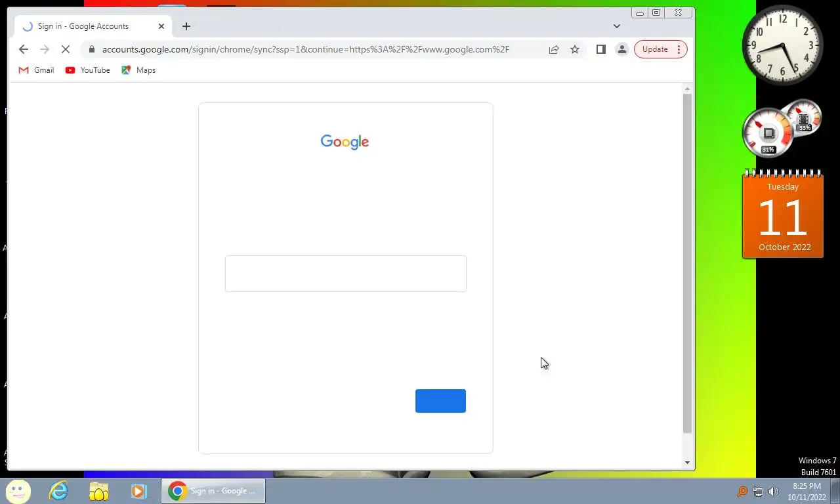Click the Google logo on sign-in card
The height and width of the screenshot is (504, 840).
(x=345, y=142)
